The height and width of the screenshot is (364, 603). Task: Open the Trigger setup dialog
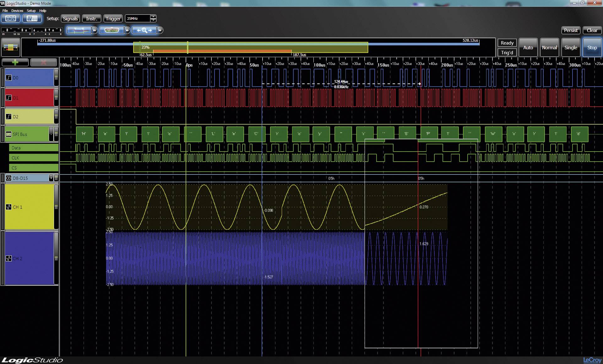tap(113, 18)
